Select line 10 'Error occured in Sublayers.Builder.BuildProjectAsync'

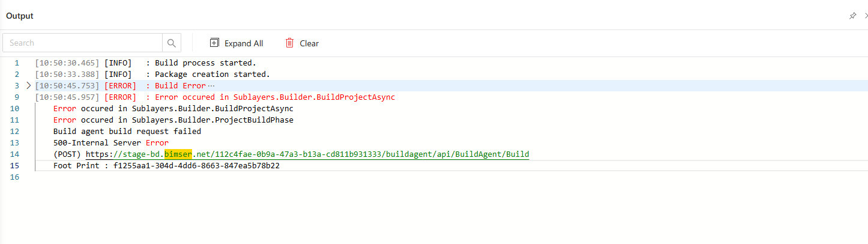[x=173, y=108]
